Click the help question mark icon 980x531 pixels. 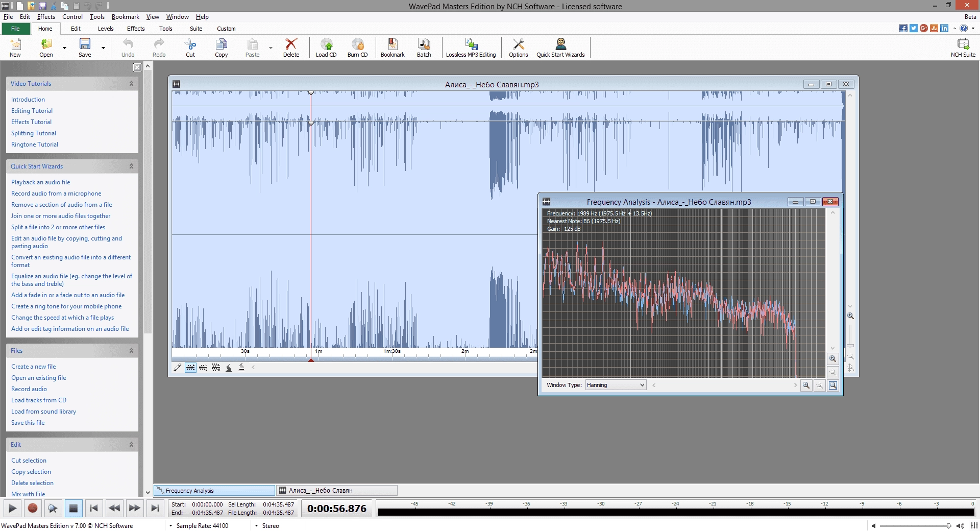[964, 29]
